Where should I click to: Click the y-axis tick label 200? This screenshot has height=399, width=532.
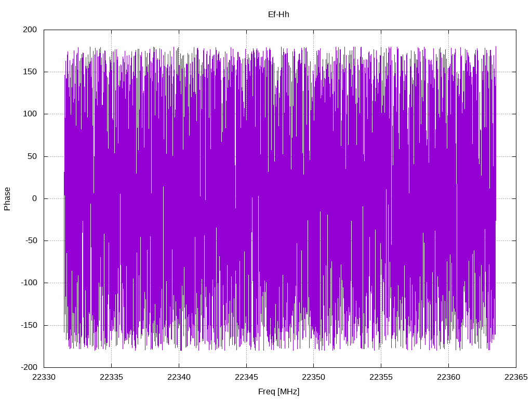pyautogui.click(x=30, y=30)
